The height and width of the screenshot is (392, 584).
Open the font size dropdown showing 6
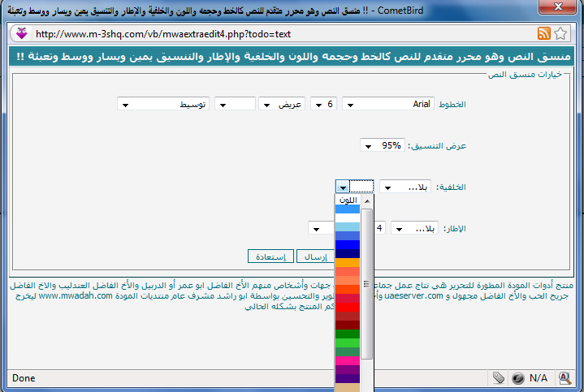(323, 104)
